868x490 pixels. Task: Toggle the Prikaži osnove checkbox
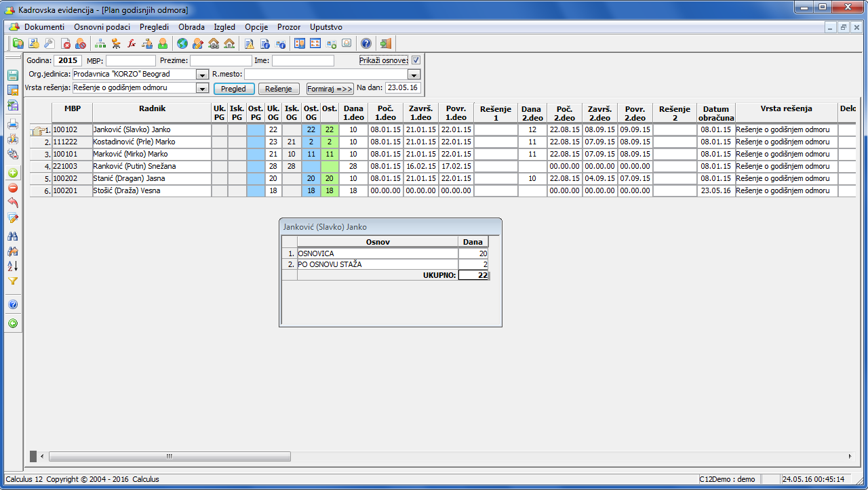click(416, 60)
